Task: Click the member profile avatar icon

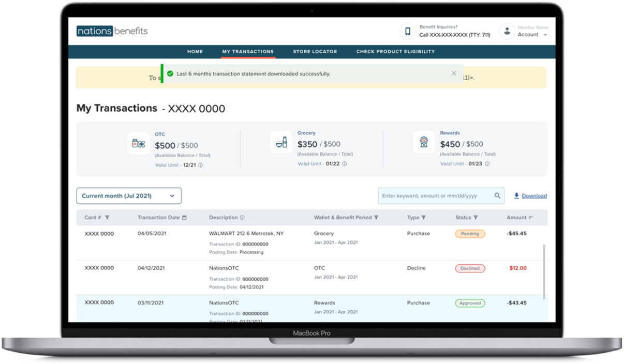Action: [x=507, y=31]
